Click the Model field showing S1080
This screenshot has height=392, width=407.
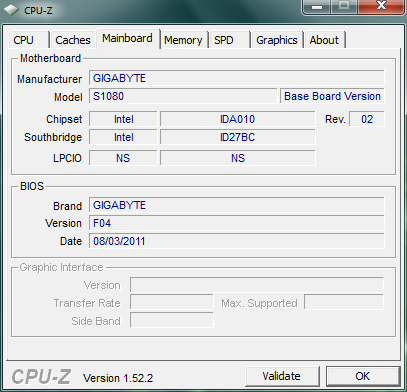pyautogui.click(x=183, y=96)
